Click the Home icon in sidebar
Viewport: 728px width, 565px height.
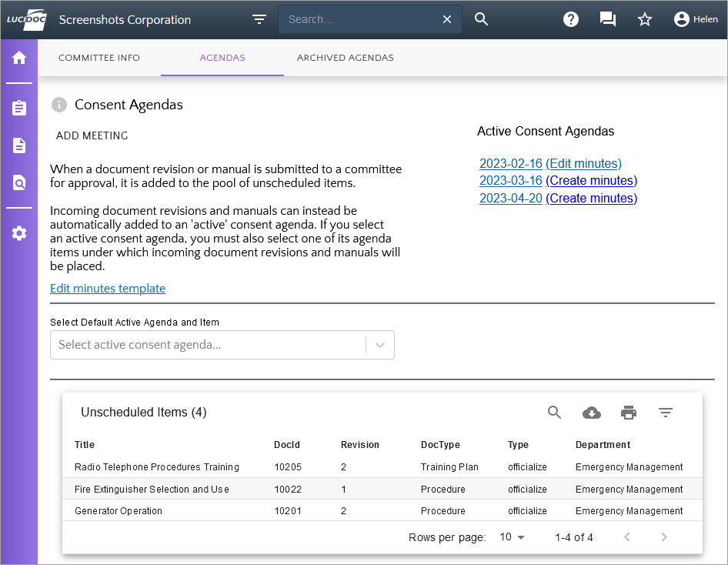pyautogui.click(x=19, y=58)
